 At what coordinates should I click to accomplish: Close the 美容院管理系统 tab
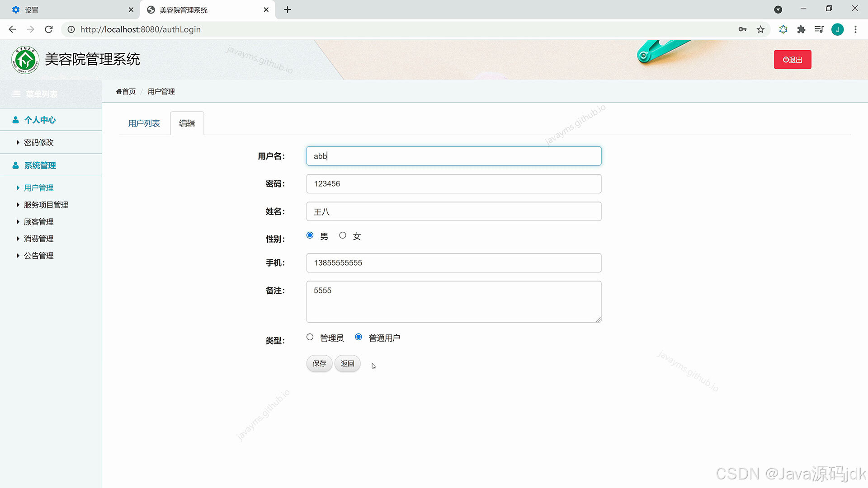[x=266, y=9]
